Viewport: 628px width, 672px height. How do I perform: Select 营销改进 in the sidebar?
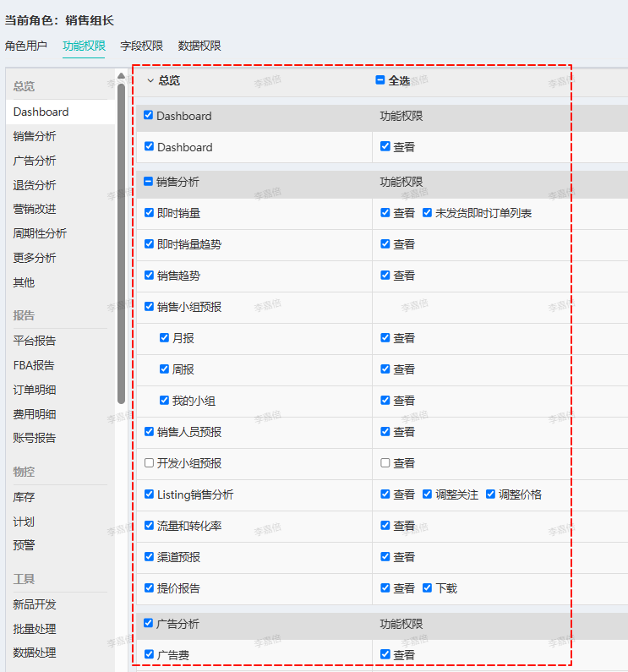click(35, 209)
